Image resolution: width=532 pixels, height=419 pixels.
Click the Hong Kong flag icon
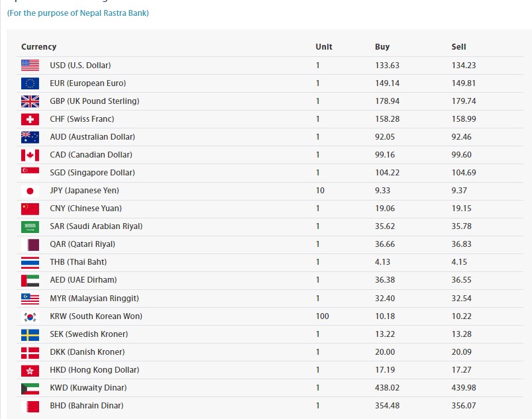pyautogui.click(x=30, y=370)
